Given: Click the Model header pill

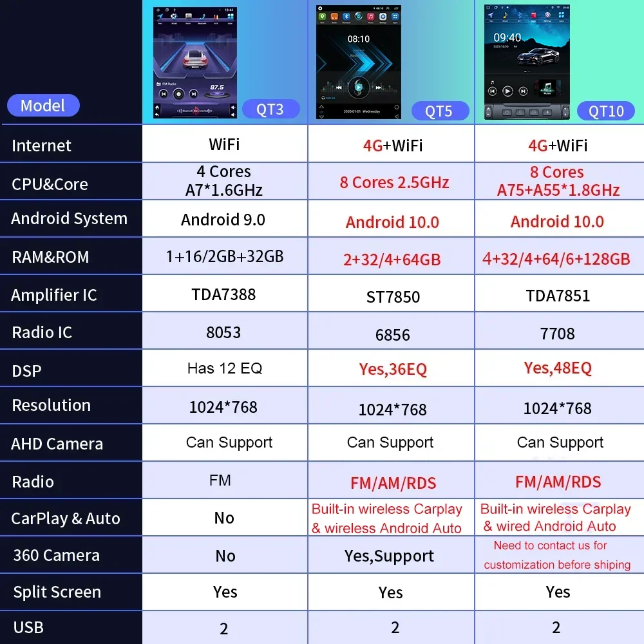Looking at the screenshot, I should pyautogui.click(x=43, y=106).
